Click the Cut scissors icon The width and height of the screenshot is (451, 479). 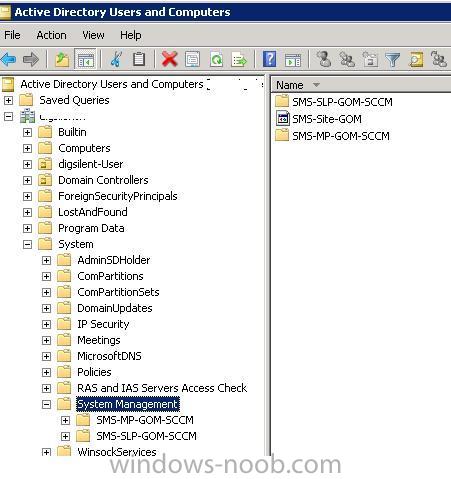point(116,60)
